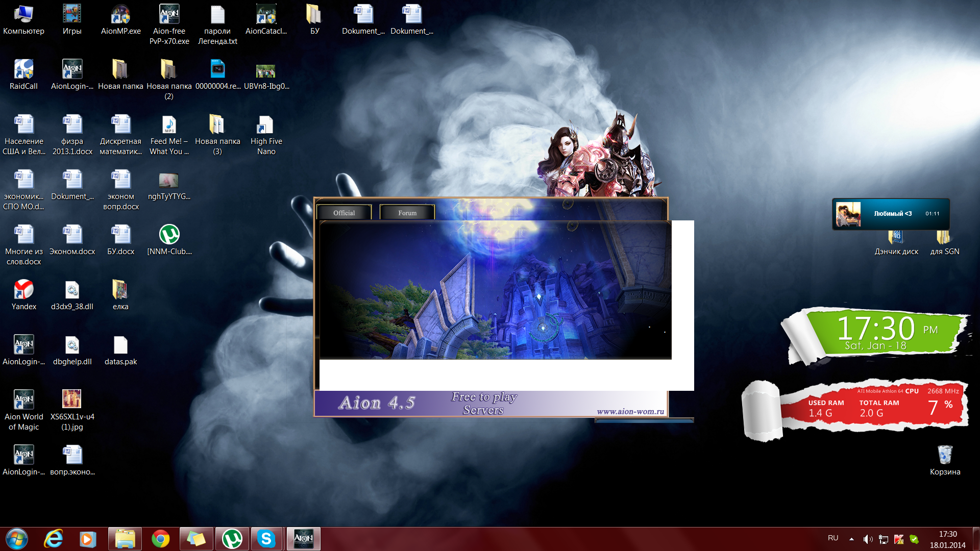Launch Google Chrome from taskbar
Image resolution: width=980 pixels, height=551 pixels.
click(x=161, y=539)
